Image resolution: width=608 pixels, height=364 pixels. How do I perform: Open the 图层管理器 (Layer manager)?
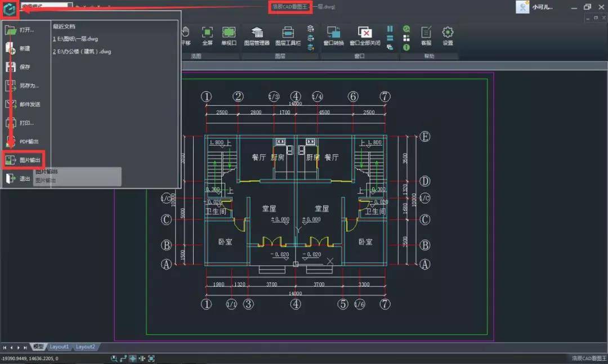pyautogui.click(x=257, y=35)
